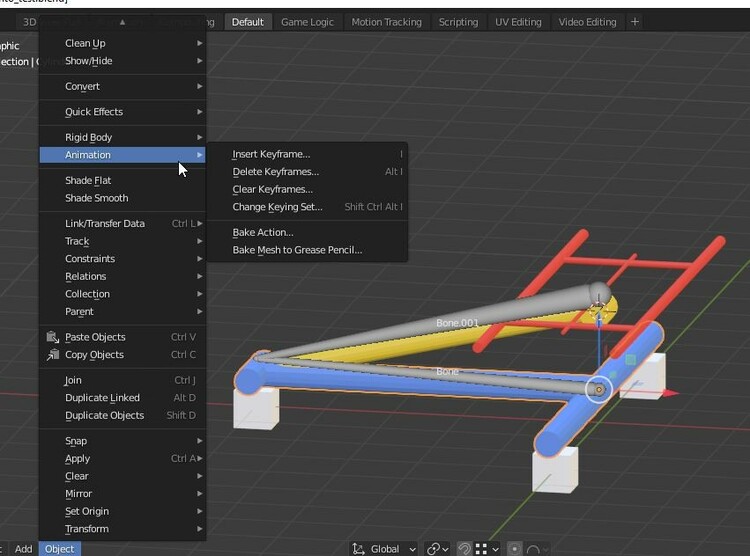This screenshot has width=750, height=556.
Task: Open the Global orientation dropdown
Action: coord(392,548)
